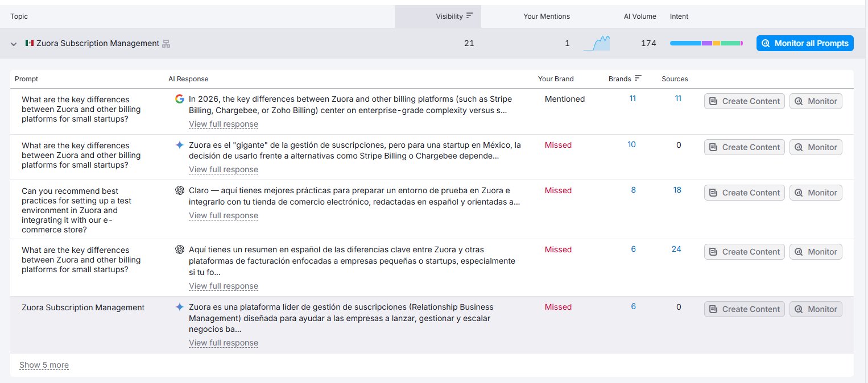The image size is (868, 383).
Task: Open the 10 brands count
Action: [632, 144]
